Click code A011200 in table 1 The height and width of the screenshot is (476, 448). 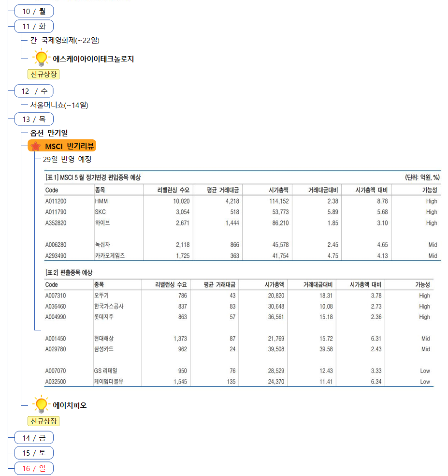pyautogui.click(x=56, y=201)
